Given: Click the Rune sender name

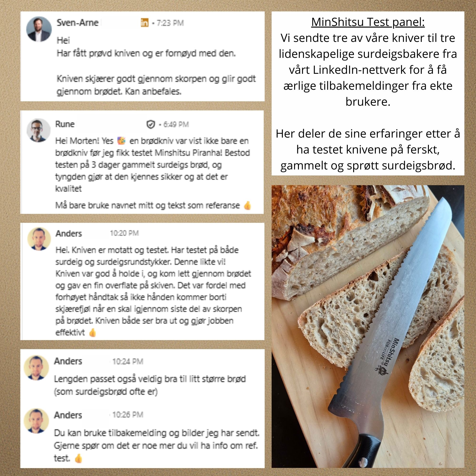Looking at the screenshot, I should pos(65,124).
